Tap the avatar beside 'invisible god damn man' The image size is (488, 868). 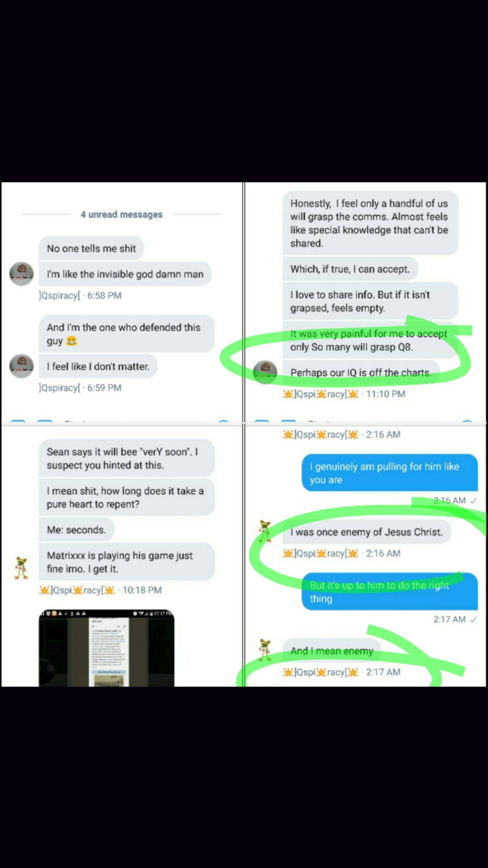(x=21, y=274)
